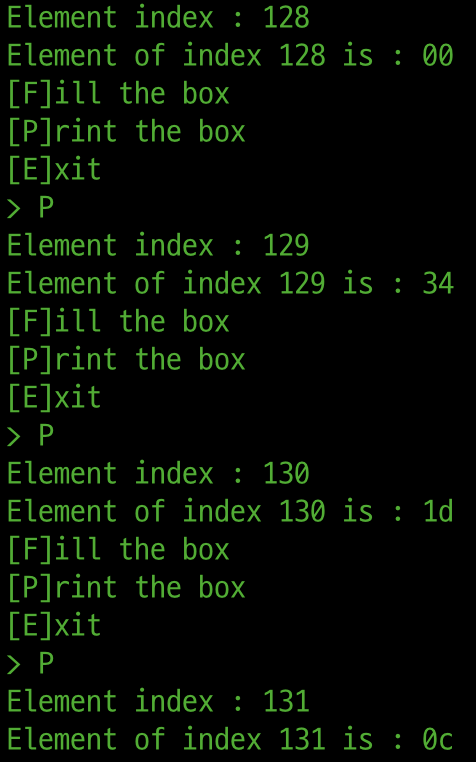This screenshot has width=476, height=762.
Task: Click the first '[P]rint the box' option
Action: 126,131
